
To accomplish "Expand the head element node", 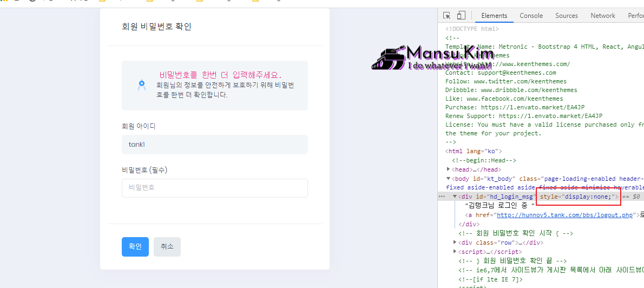I will (x=448, y=169).
